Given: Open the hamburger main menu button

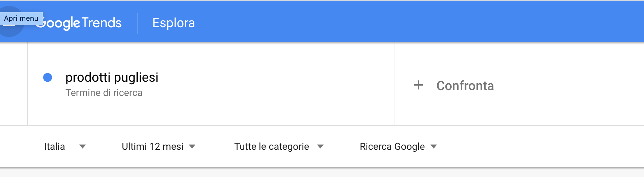Looking at the screenshot, I should [9, 22].
